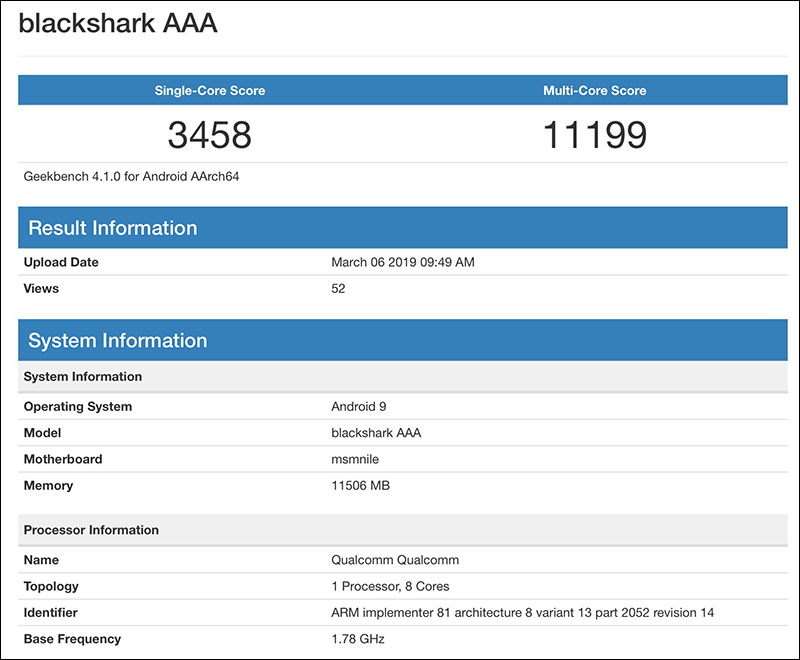Click the blackshark AAA page title
The height and width of the screenshot is (660, 800).
coord(118,23)
